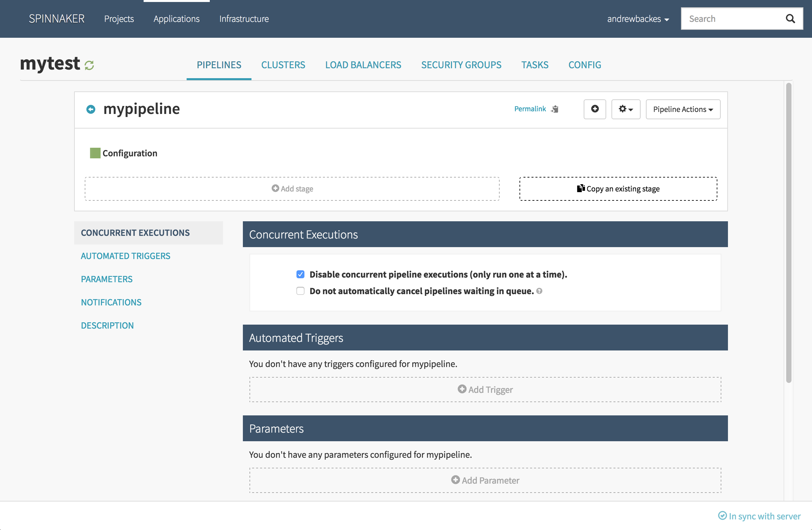Click the green Configuration stage square
This screenshot has height=530, width=812.
(95, 153)
